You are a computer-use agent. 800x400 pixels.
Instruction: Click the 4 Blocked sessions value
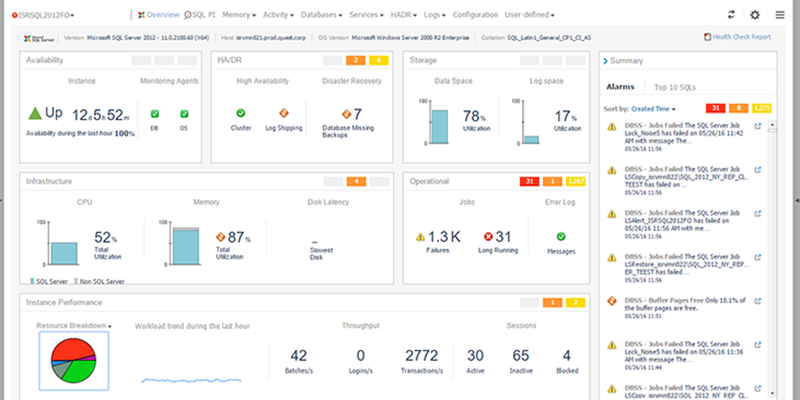pos(566,355)
